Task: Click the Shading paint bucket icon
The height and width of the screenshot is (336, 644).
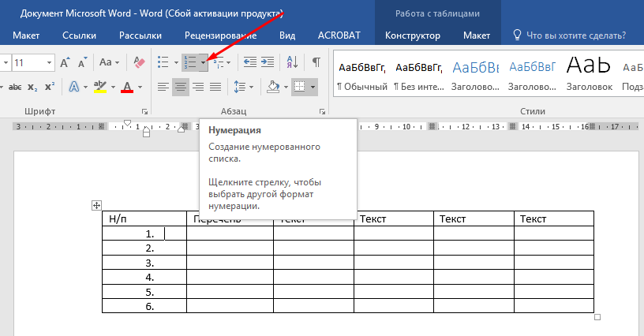Action: coord(274,87)
